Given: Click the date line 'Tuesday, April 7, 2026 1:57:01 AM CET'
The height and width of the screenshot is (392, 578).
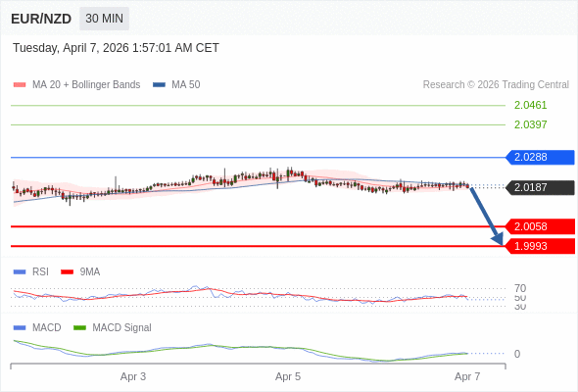Looking at the screenshot, I should point(116,48).
